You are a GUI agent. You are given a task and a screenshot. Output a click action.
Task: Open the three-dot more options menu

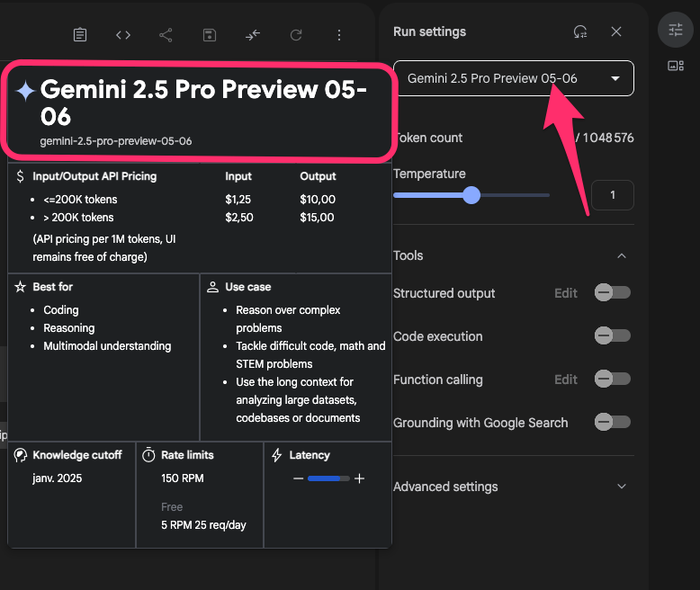click(339, 35)
